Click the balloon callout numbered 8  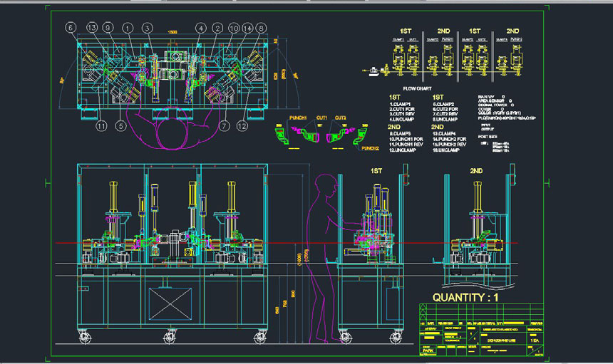pyautogui.click(x=262, y=28)
